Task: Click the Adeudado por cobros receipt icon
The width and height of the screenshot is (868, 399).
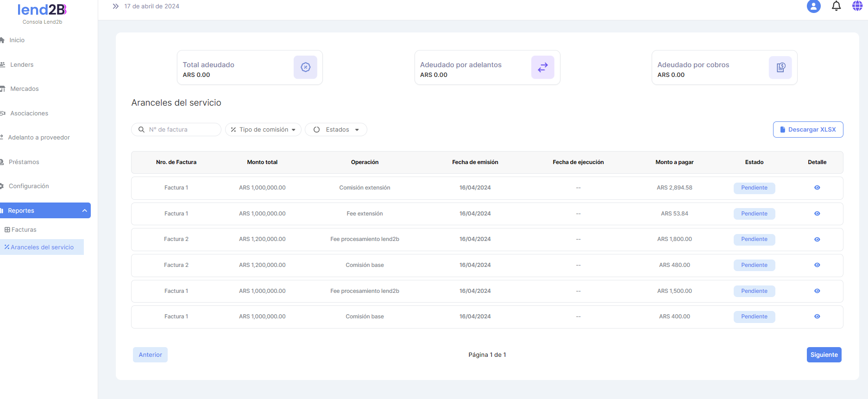Action: (780, 67)
